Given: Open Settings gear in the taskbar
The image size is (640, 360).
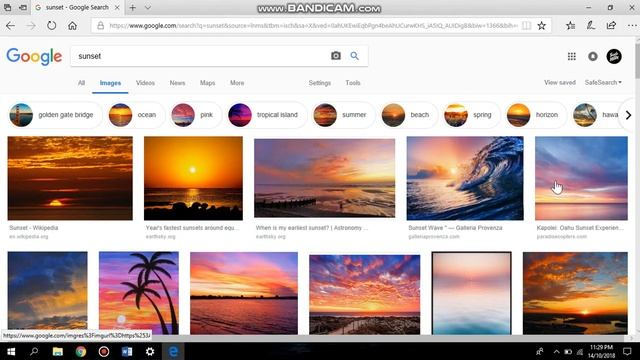Looking at the screenshot, I should click(150, 351).
